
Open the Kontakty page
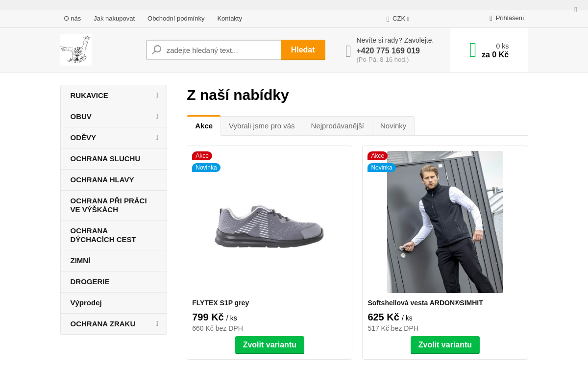pyautogui.click(x=229, y=19)
